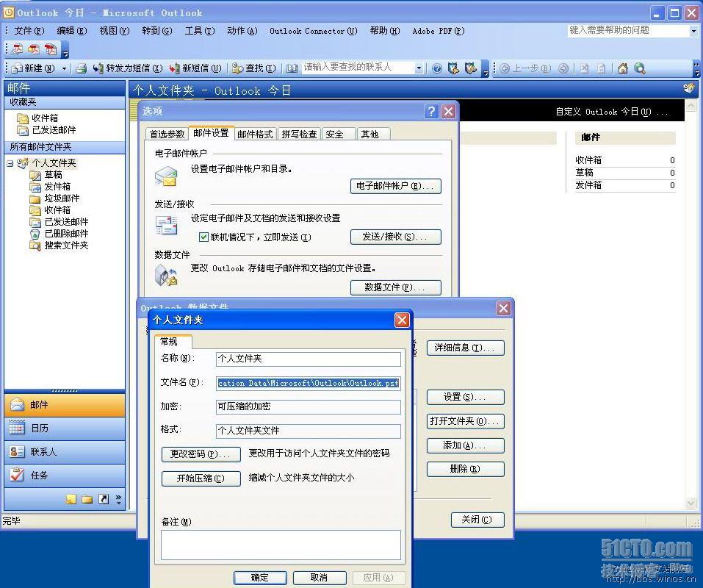Viewport: 703px width, 588px height.
Task: Click the Folder List icon in navigation pane
Action: [87, 499]
